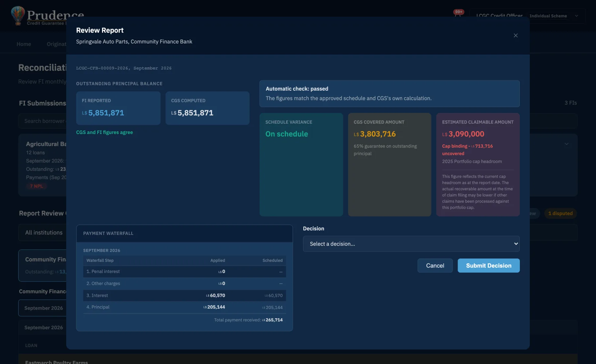This screenshot has width=596, height=364.
Task: Select the Other charges waterfall row
Action: [x=184, y=284]
